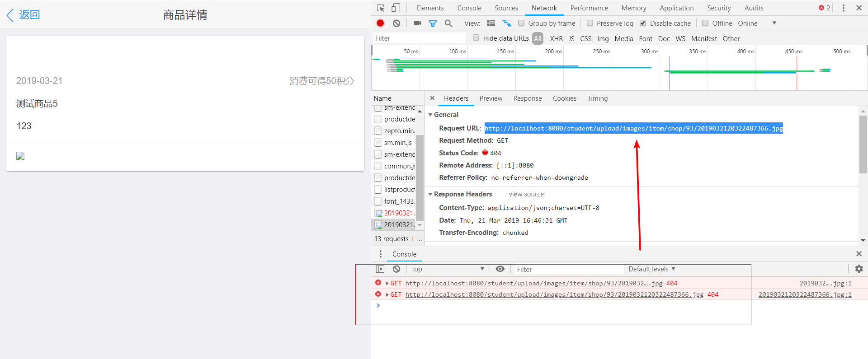Open the Online throttling dropdown
Screen dimensions: 868x359
pos(757,23)
